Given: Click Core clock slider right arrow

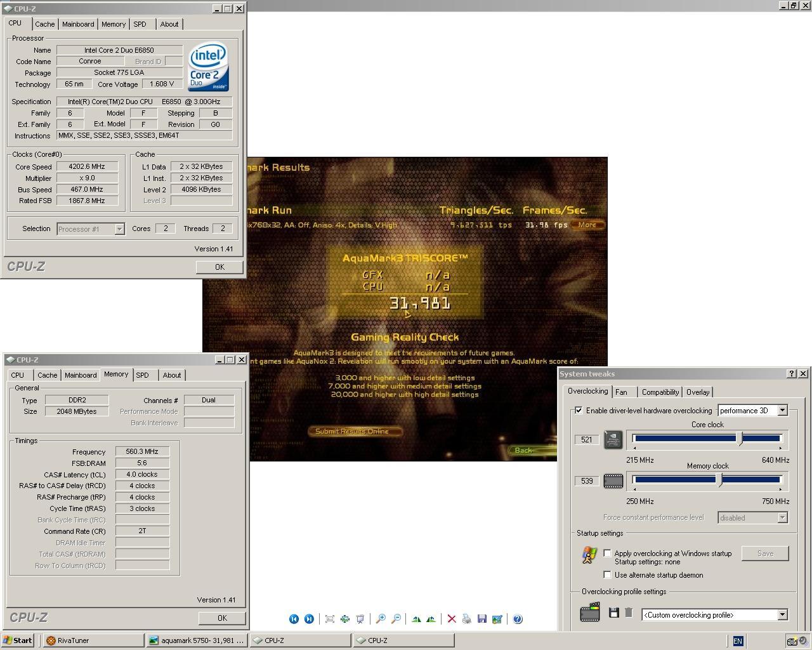Looking at the screenshot, I should click(780, 448).
